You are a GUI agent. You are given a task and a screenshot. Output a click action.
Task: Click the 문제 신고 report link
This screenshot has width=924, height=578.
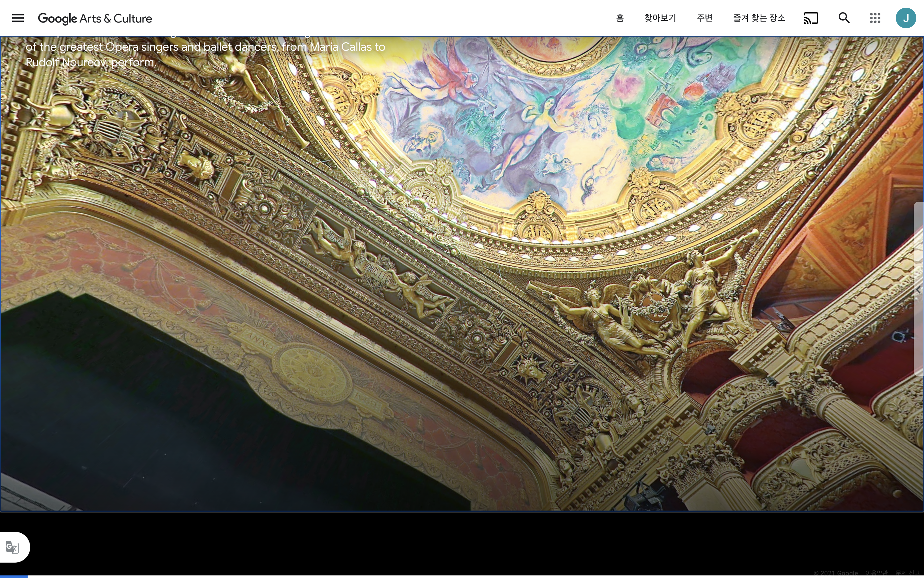(908, 573)
